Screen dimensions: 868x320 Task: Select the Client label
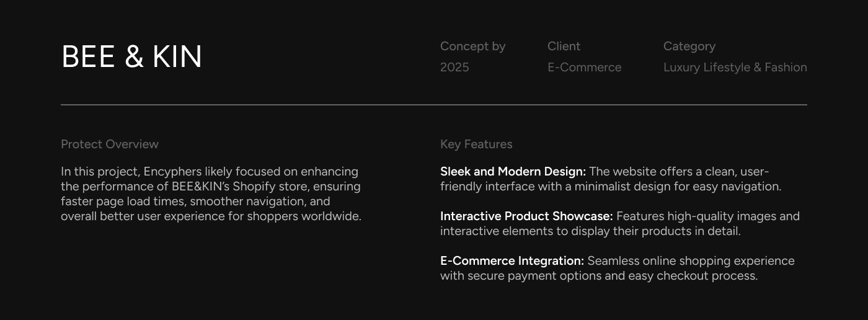(564, 47)
